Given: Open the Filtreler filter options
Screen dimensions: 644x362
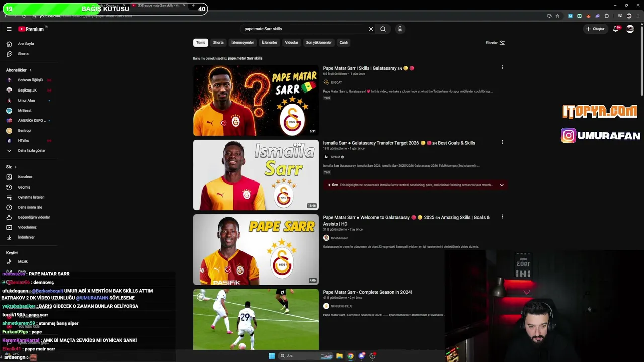Looking at the screenshot, I should [495, 43].
